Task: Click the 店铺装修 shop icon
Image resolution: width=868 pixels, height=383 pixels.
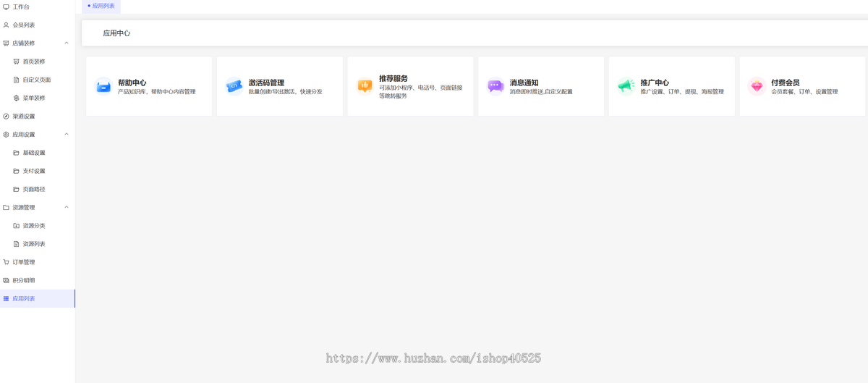Action: tap(7, 43)
